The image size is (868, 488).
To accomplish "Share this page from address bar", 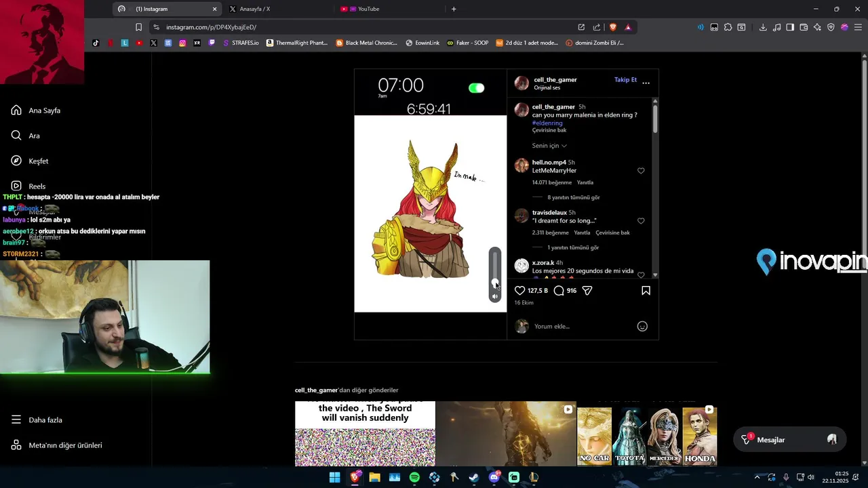I will [597, 27].
